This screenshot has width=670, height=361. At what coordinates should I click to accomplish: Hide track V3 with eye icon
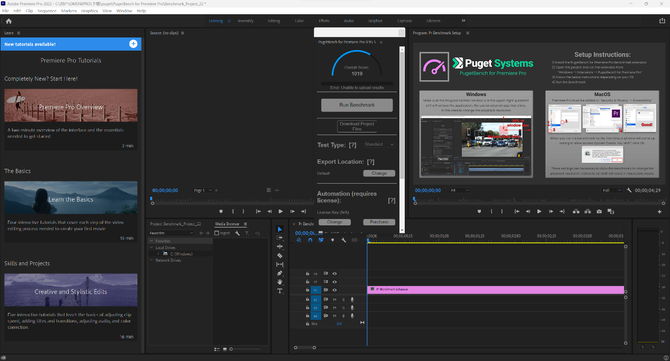tap(335, 274)
